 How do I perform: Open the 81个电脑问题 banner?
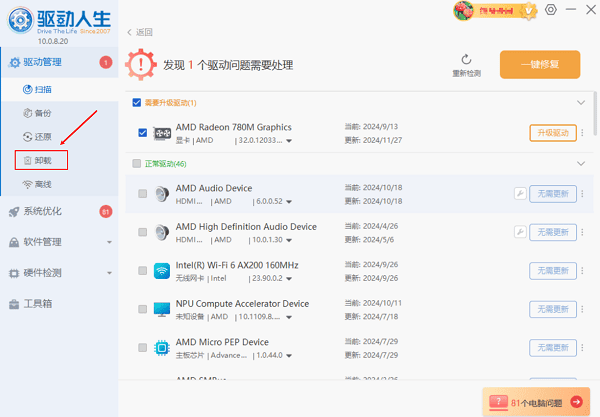[x=536, y=402]
